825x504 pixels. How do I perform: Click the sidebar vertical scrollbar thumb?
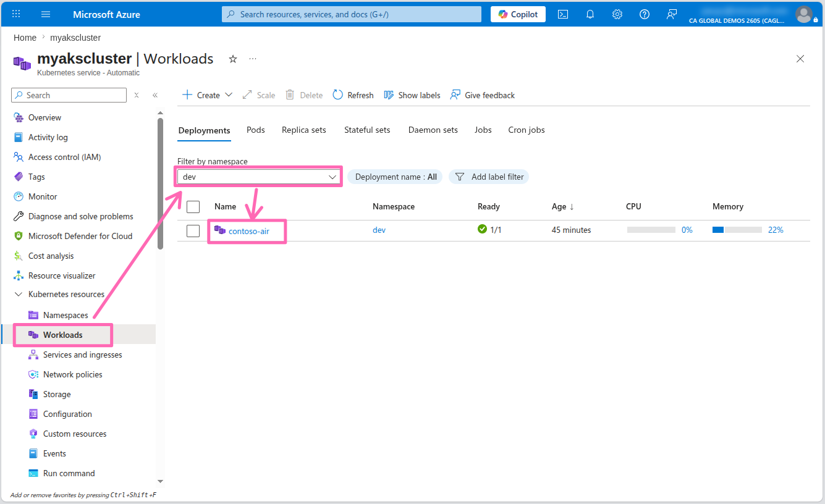point(161,183)
